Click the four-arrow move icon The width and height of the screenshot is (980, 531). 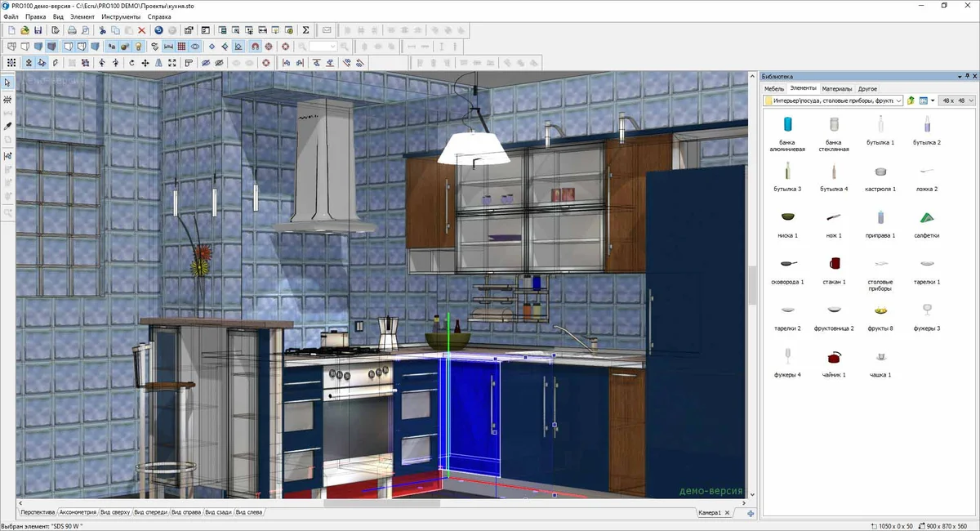[145, 62]
